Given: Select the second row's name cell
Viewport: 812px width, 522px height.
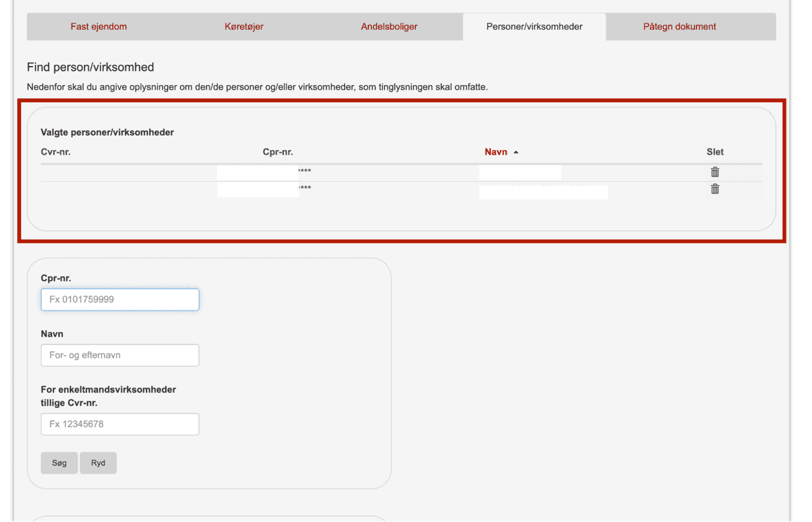Looking at the screenshot, I should 543,191.
